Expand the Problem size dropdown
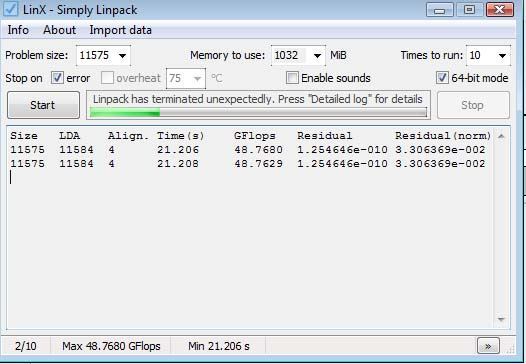This screenshot has width=526, height=364. 122,55
